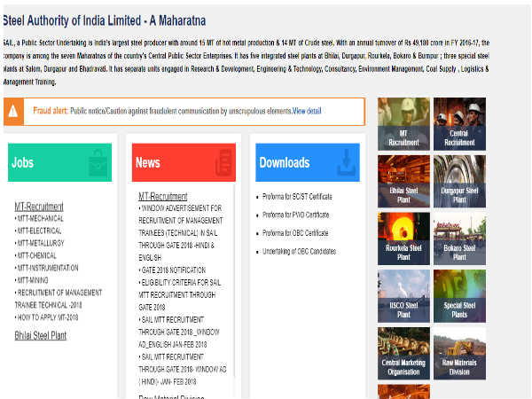
Task: Open the Central Marketing Organisation tile
Action: point(403,353)
